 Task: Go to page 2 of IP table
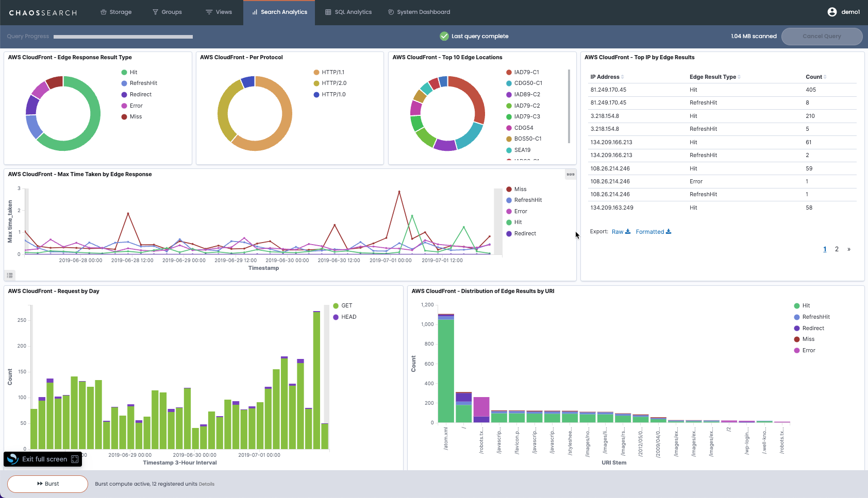click(837, 249)
